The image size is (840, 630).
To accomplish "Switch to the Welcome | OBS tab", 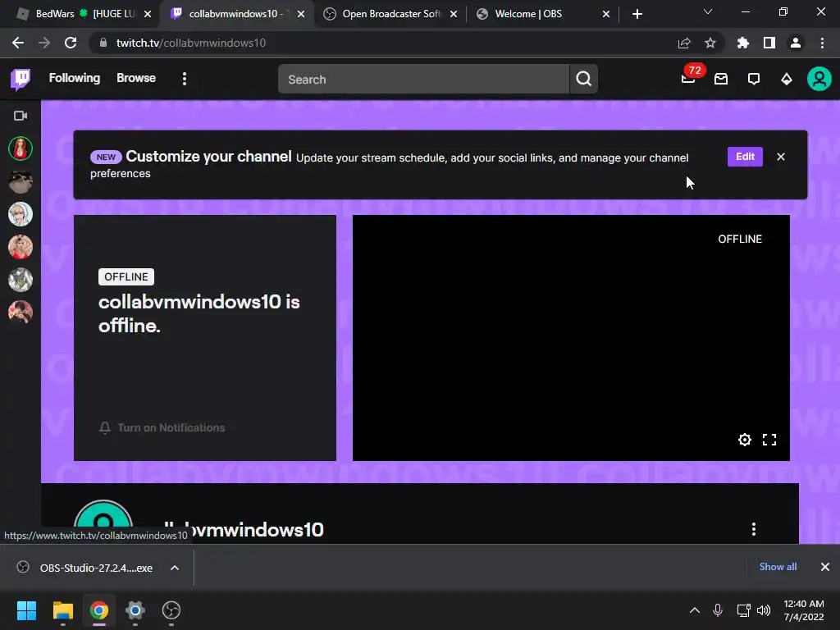I will point(544,14).
